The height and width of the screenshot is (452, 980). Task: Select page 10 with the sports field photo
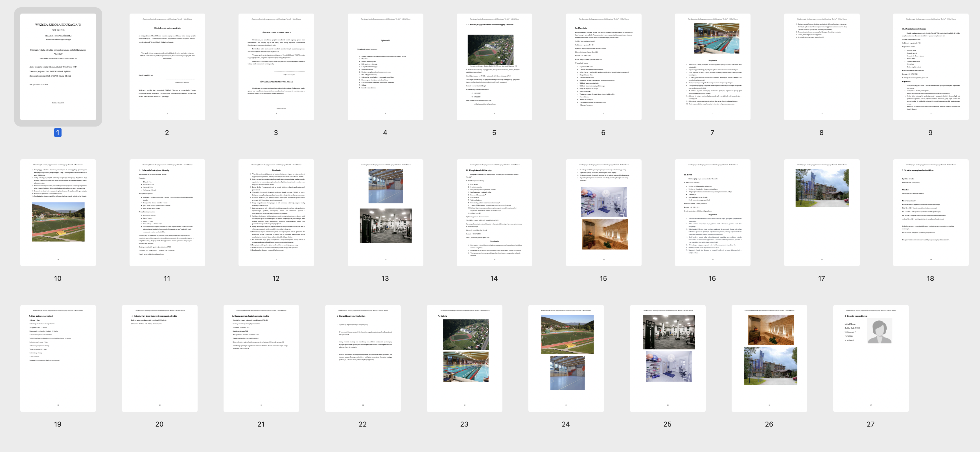(58, 212)
